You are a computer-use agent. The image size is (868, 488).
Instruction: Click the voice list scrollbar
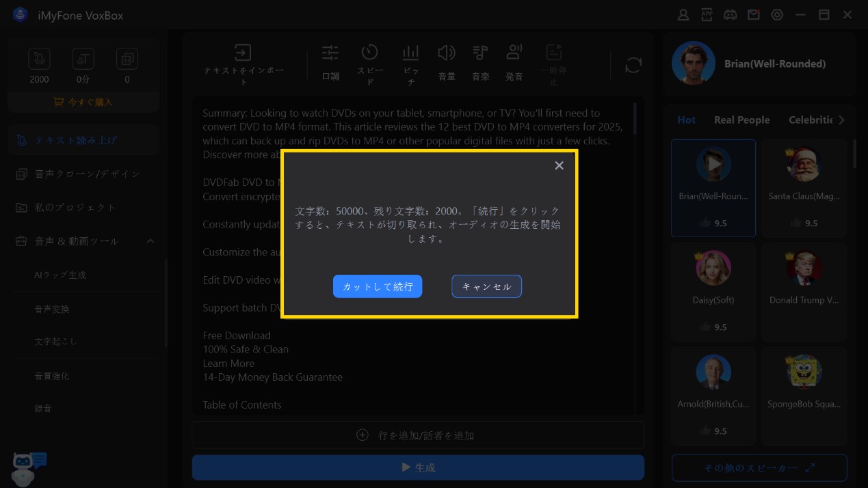(x=854, y=154)
